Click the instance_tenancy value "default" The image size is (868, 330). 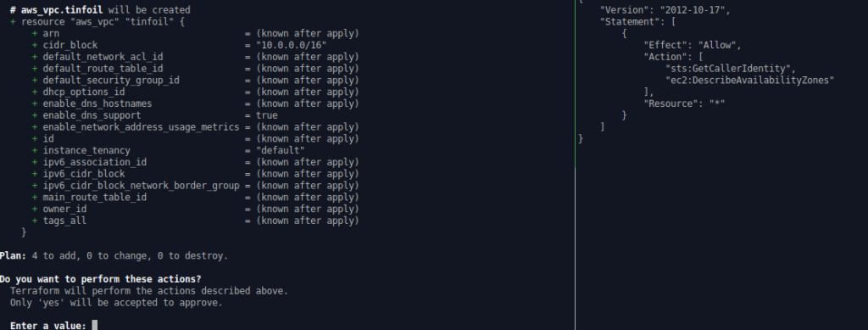click(280, 151)
